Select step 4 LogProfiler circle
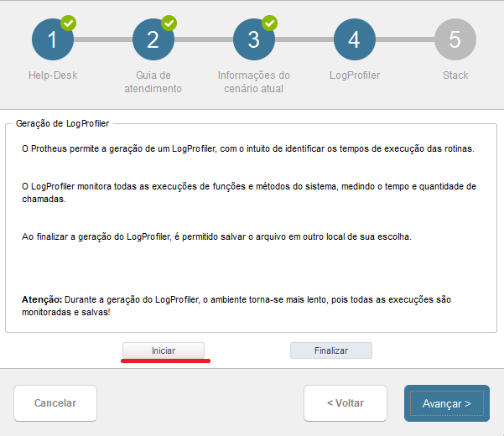The image size is (504, 436). (x=355, y=39)
